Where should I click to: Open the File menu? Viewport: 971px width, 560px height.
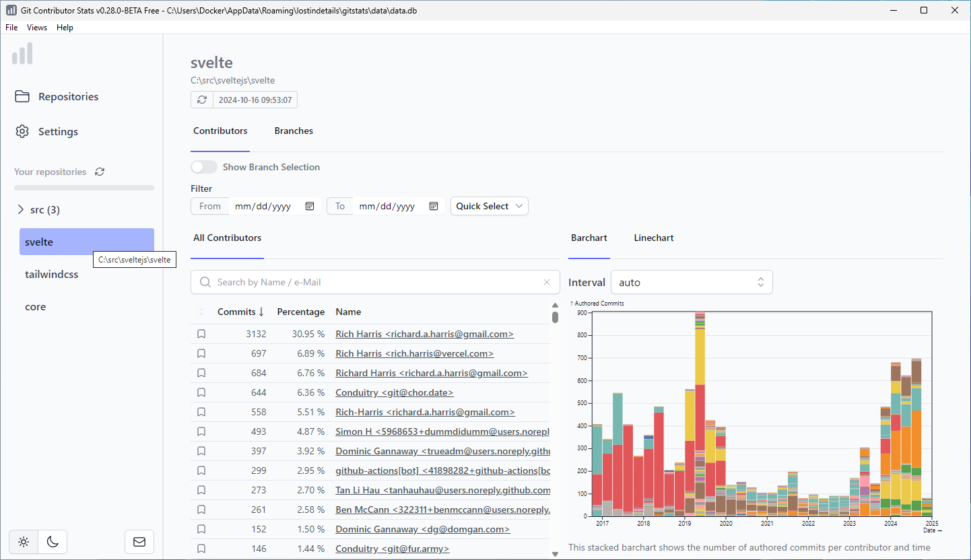(11, 28)
